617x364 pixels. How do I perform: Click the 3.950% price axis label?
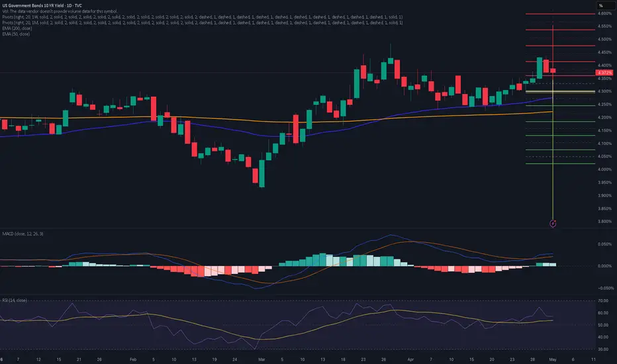pyautogui.click(x=604, y=183)
